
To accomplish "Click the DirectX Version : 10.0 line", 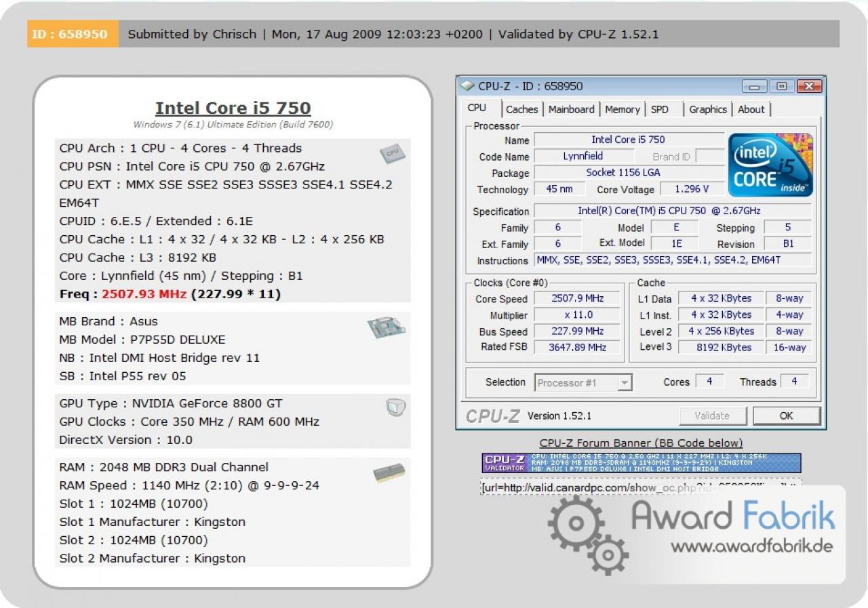I will pyautogui.click(x=126, y=440).
